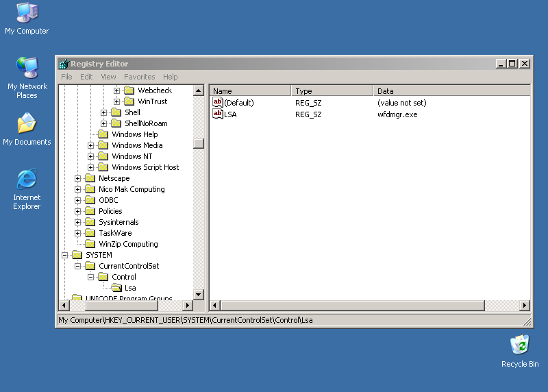
Task: Select the CurrentControlSet key label
Action: [x=129, y=266]
